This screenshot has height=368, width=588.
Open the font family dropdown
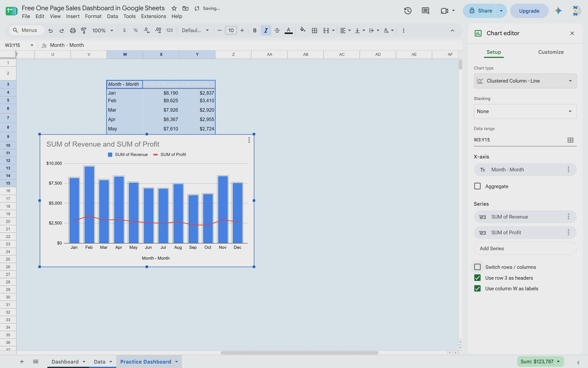point(196,31)
